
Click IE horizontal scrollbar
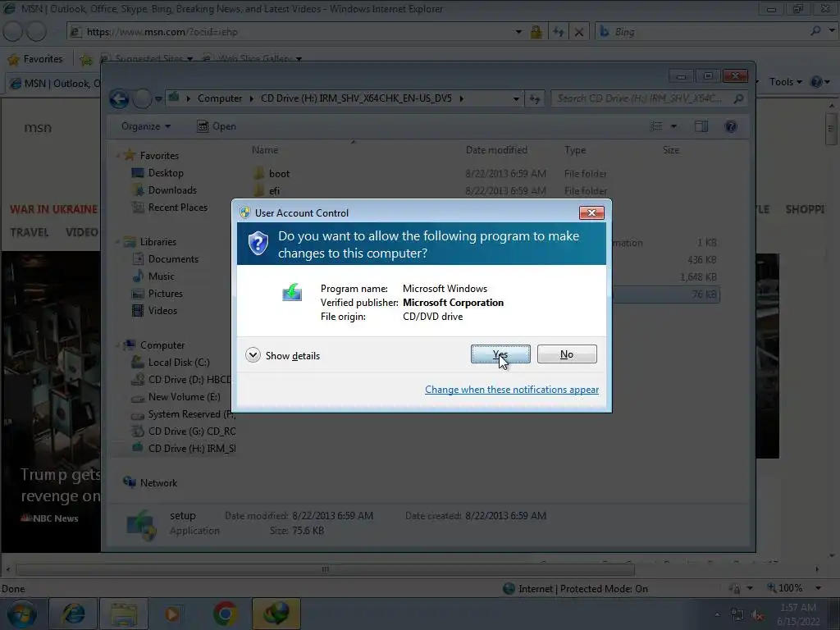325,569
